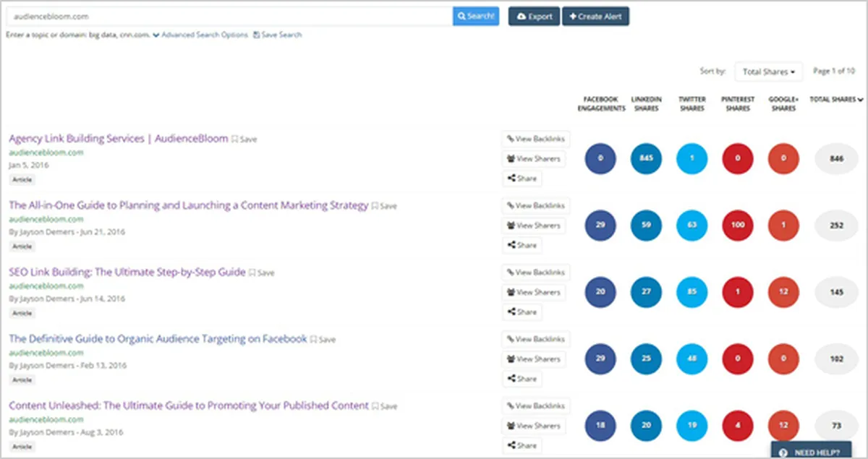The height and width of the screenshot is (459, 868).
Task: Click the 18 Facebook engagements circle
Action: 600,426
